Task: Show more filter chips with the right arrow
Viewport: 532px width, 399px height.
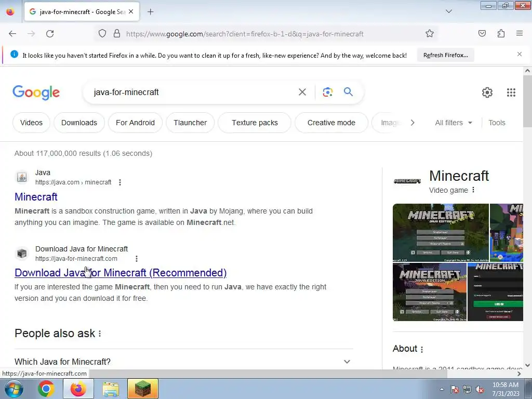Action: (x=413, y=123)
